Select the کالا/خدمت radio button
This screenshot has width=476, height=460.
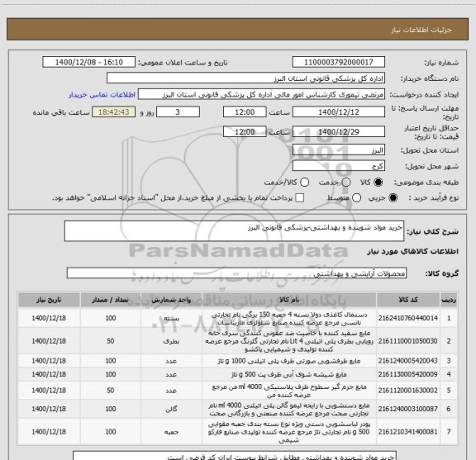(x=304, y=183)
